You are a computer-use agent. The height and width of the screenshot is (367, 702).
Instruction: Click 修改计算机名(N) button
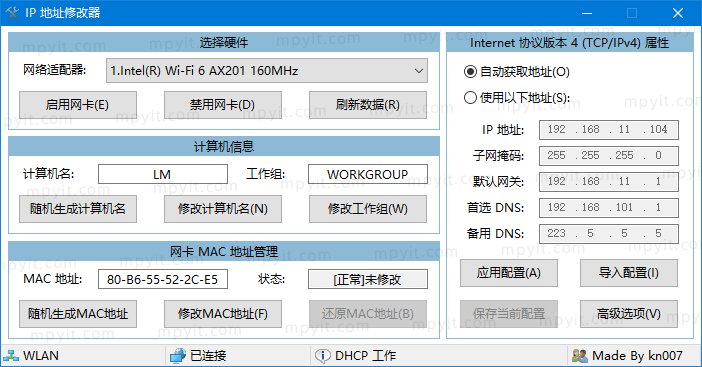pyautogui.click(x=223, y=209)
